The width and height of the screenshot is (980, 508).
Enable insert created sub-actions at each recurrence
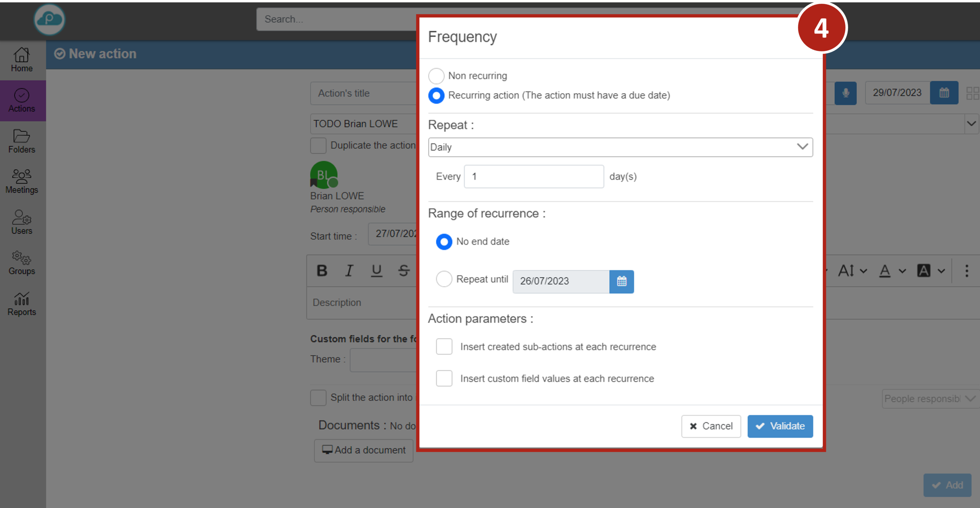444,347
